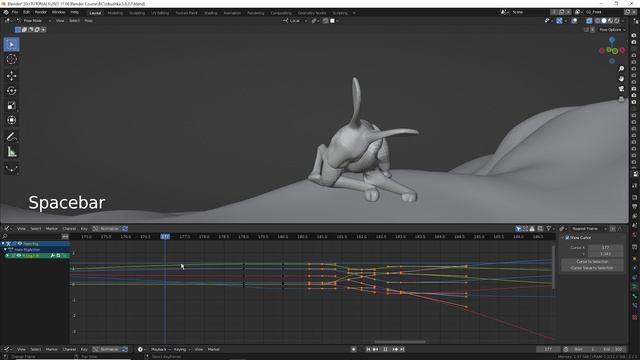Open the File menu
Viewport: 640px width, 360px height.
coord(15,12)
